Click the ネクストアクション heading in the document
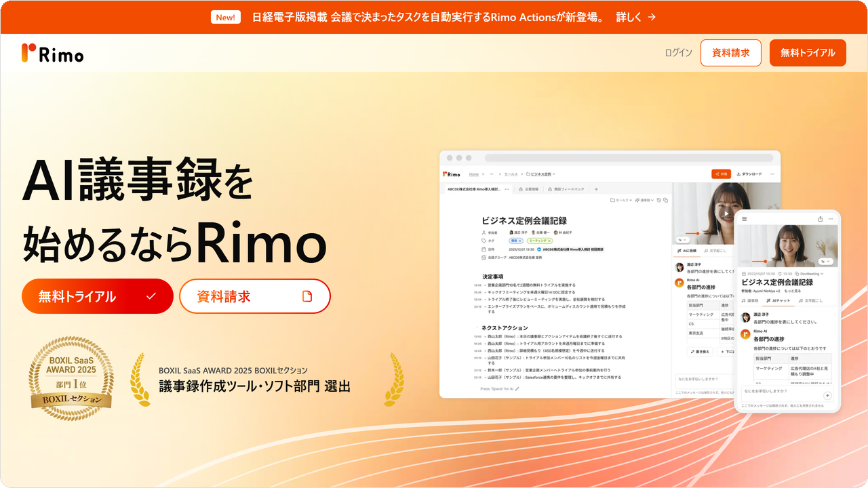The height and width of the screenshot is (488, 868). click(505, 328)
